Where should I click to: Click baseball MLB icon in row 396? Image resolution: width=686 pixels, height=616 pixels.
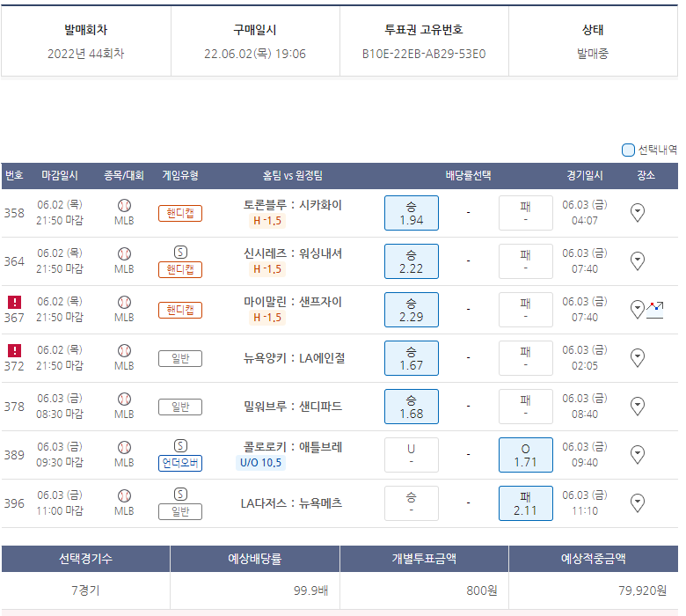[x=124, y=495]
